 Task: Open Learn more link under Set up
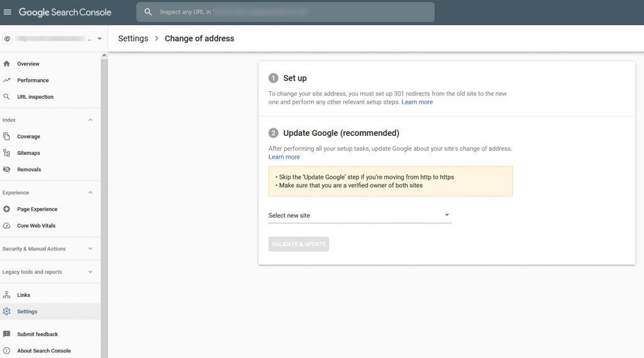[417, 102]
